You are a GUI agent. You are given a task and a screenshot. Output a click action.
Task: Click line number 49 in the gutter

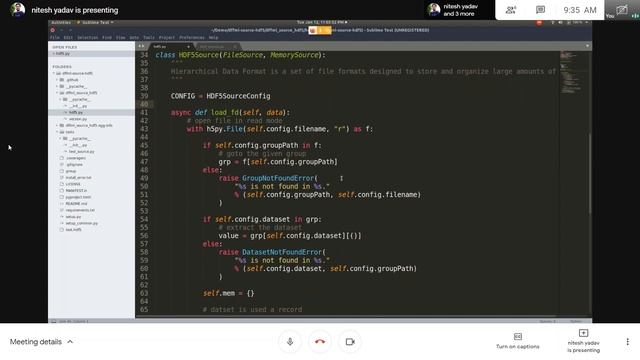click(x=144, y=178)
